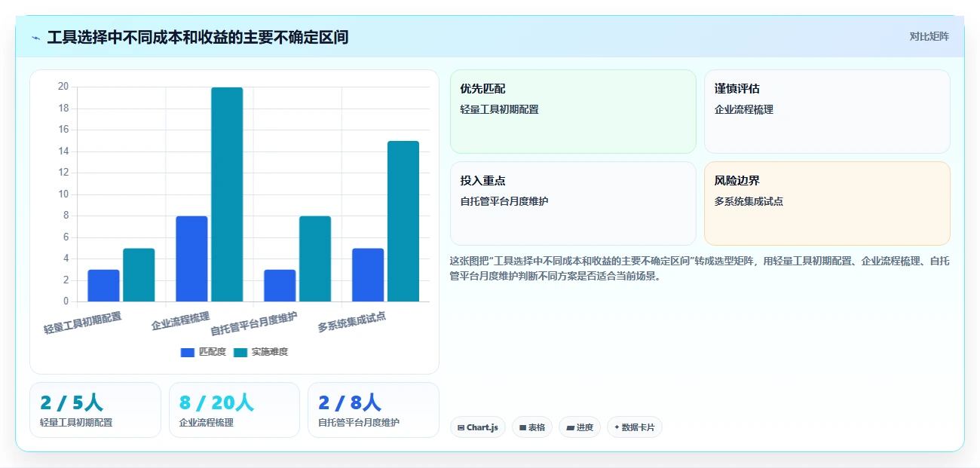The image size is (980, 468).
Task: Toggle the 匹配度 legend item under the chart
Action: [204, 352]
